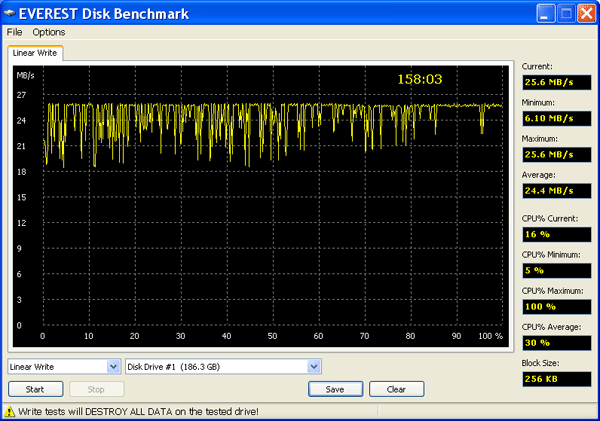Image resolution: width=600 pixels, height=421 pixels.
Task: Click the Average 24.4 MB/s readout
Action: click(551, 190)
